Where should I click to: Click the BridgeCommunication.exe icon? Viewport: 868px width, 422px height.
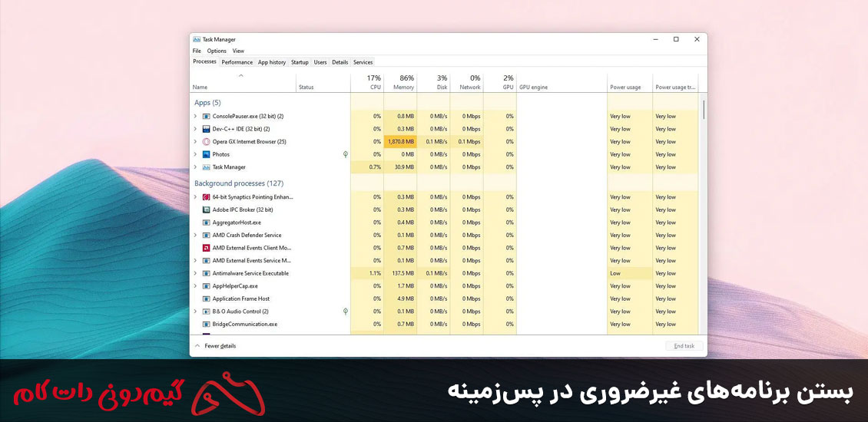point(207,324)
